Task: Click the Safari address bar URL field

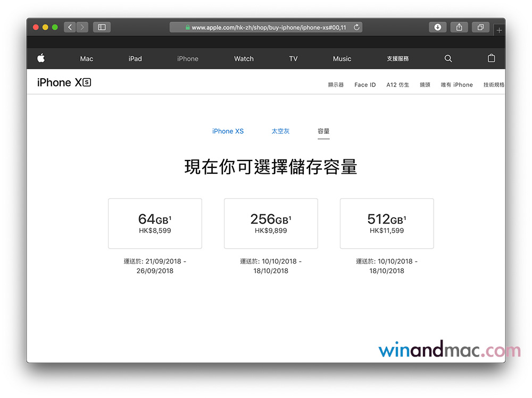Action: 266,27
